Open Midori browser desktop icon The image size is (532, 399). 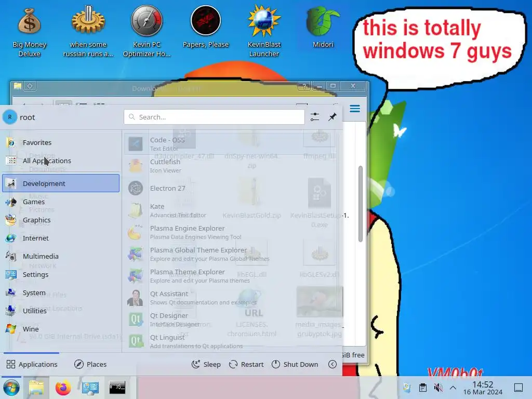point(323,28)
